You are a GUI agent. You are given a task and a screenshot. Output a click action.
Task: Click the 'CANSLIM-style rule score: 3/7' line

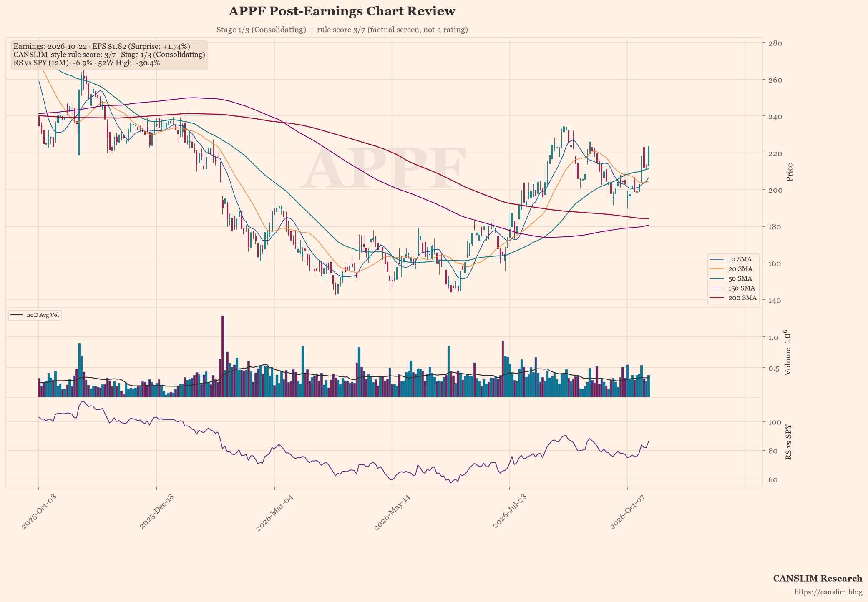coord(109,55)
